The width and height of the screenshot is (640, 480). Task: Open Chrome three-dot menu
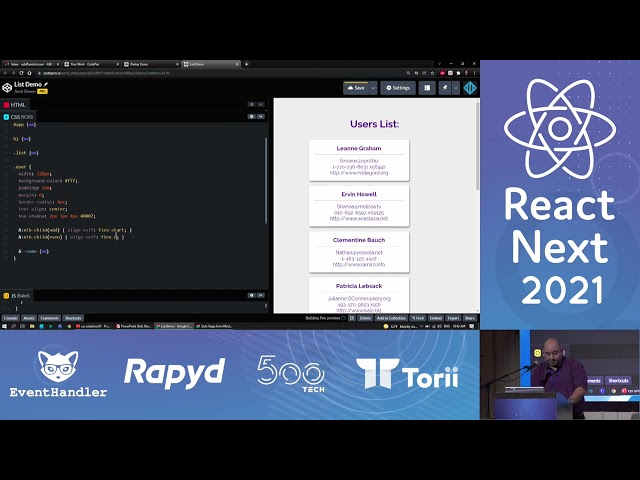coord(474,73)
